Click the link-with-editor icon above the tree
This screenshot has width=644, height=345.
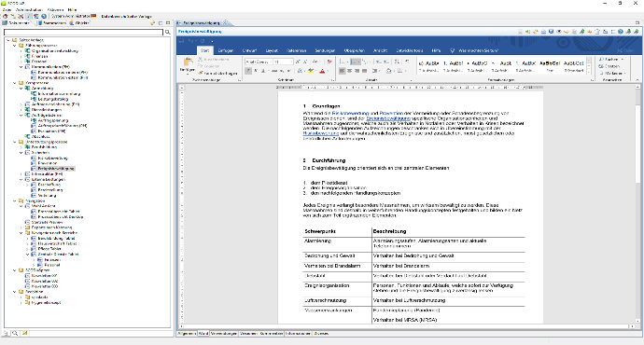pyautogui.click(x=153, y=23)
